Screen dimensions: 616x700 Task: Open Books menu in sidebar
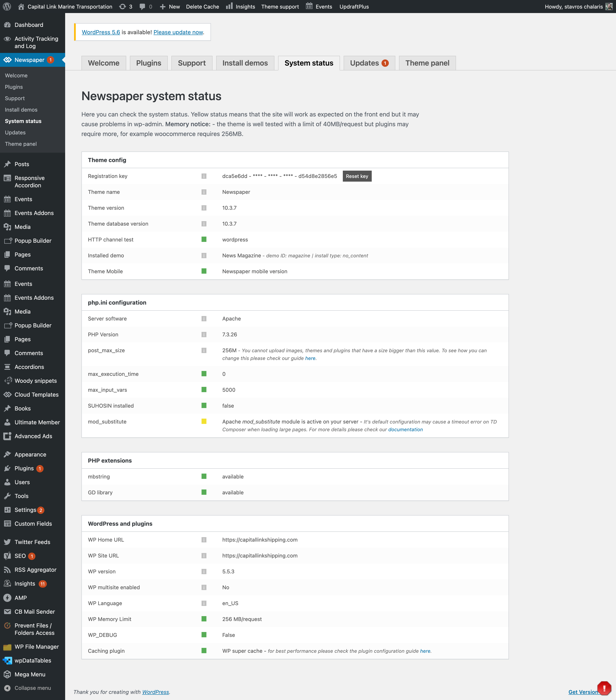[x=33, y=408]
